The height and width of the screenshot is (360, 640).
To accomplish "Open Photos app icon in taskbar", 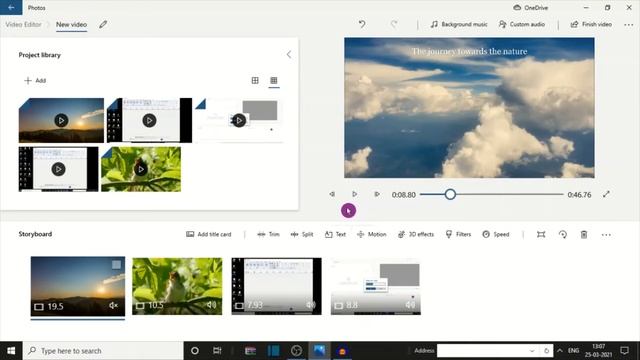I will (319, 351).
